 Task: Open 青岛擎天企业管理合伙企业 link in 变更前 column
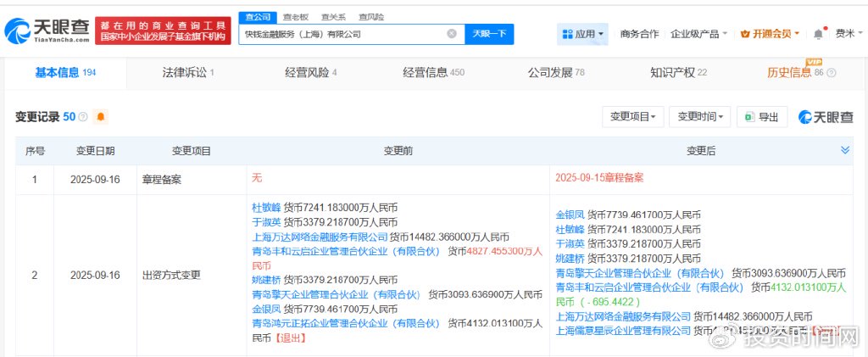point(336,294)
